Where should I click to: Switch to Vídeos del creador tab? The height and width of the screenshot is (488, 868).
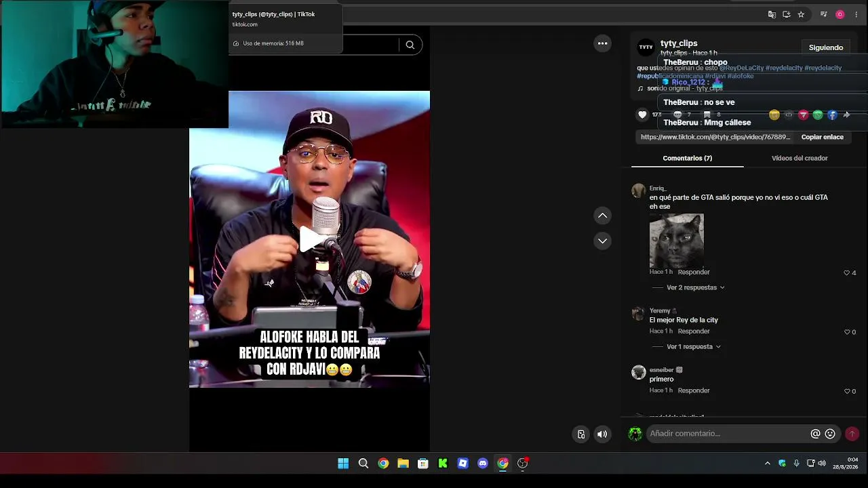800,158
